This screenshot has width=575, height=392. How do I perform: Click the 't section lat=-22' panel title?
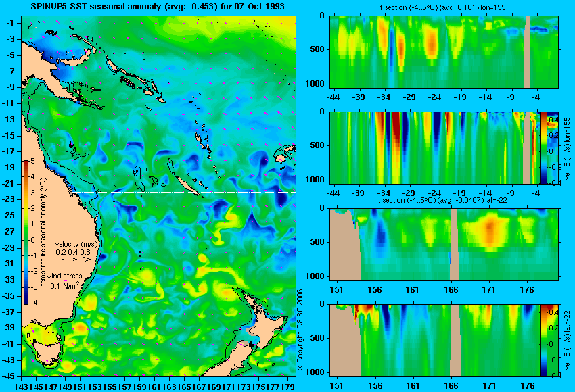coord(444,200)
